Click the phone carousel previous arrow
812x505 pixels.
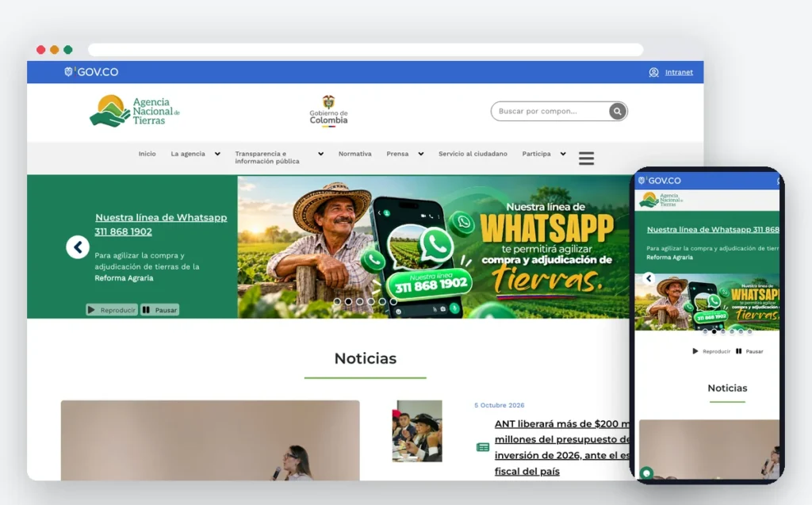pos(649,278)
